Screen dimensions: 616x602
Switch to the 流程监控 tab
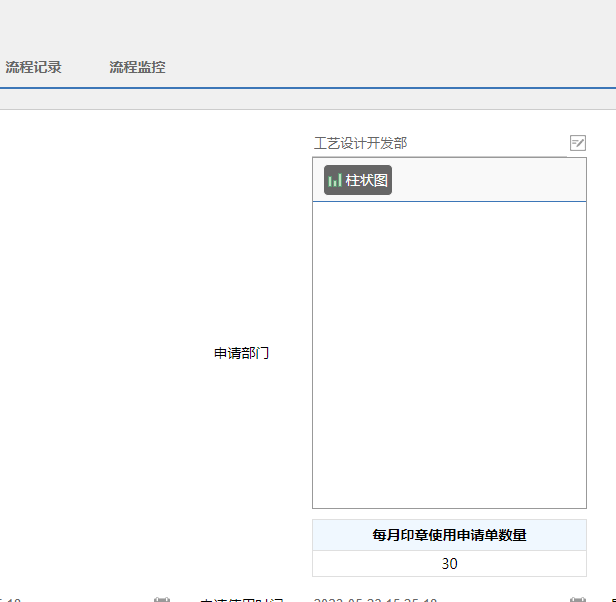point(137,67)
